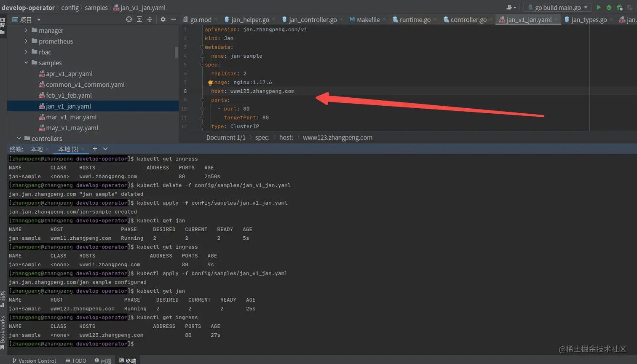
Task: Open the terminal options dropdown arrow
Action: [x=105, y=149]
